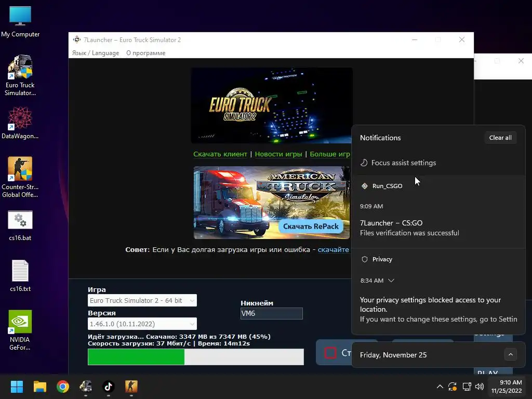Click the PLAY button in the background window
Viewport: 532px width, 399px height.
[x=493, y=371]
